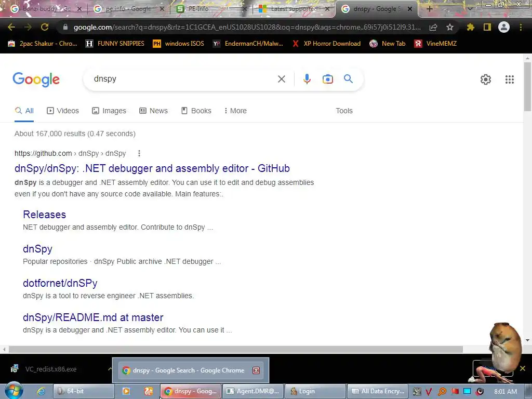This screenshot has width=532, height=399.
Task: Open the Agent.DMR@ taskbar window
Action: (253, 391)
